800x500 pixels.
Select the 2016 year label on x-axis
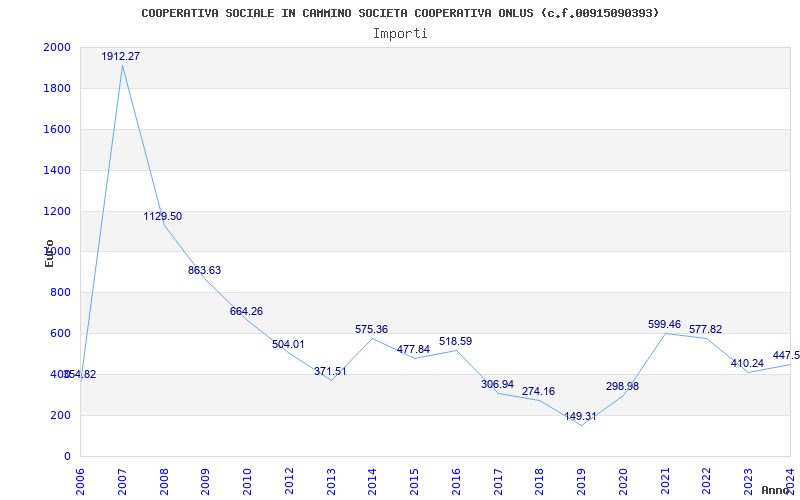click(x=456, y=481)
